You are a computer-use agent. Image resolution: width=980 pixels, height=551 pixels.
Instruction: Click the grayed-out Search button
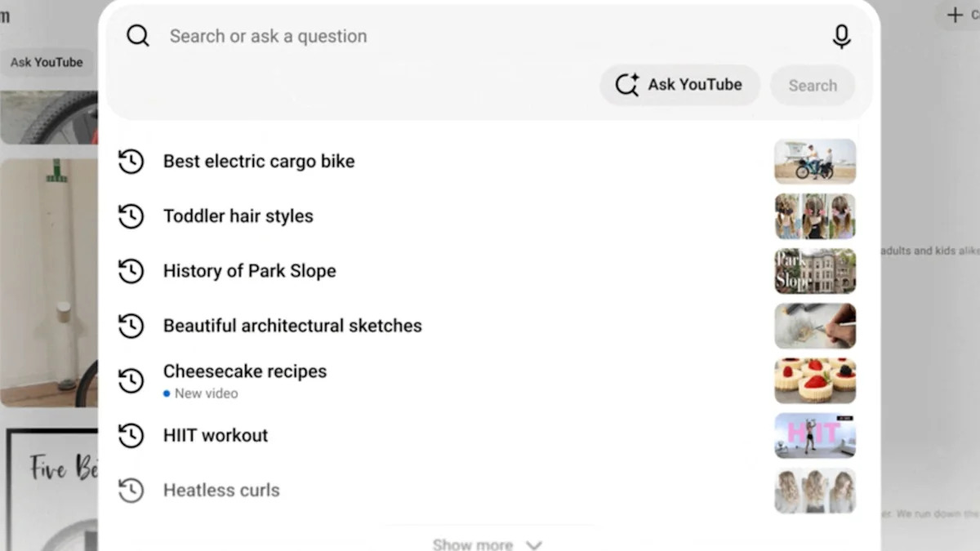tap(813, 86)
